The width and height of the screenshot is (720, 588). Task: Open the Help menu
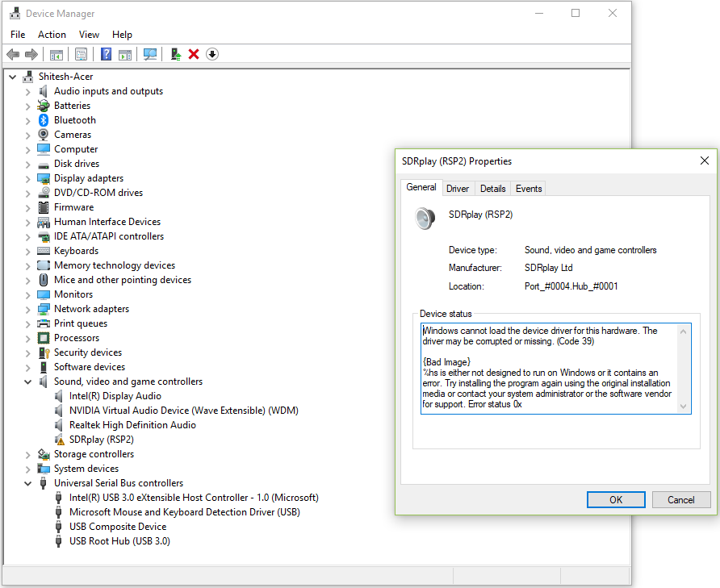click(x=122, y=35)
